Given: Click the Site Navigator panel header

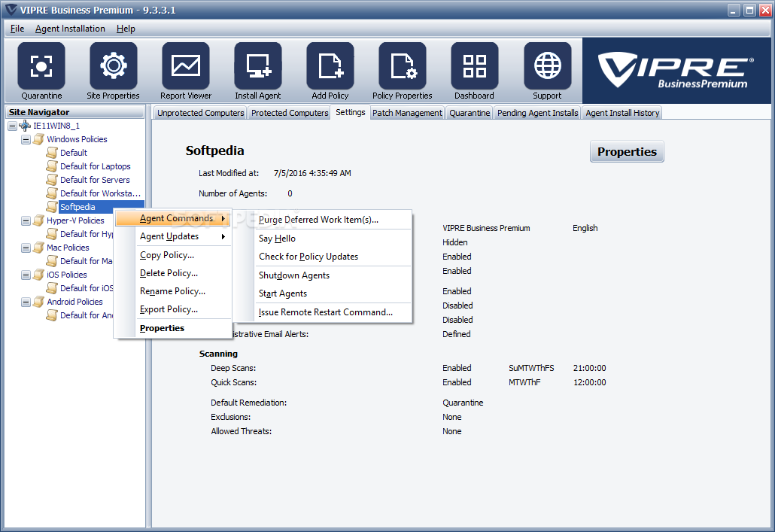Looking at the screenshot, I should pyautogui.click(x=74, y=112).
